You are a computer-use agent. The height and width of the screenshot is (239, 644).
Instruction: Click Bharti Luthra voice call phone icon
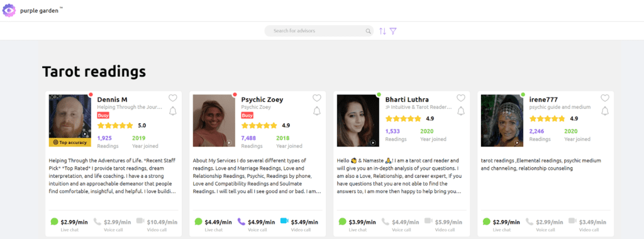coord(386,222)
